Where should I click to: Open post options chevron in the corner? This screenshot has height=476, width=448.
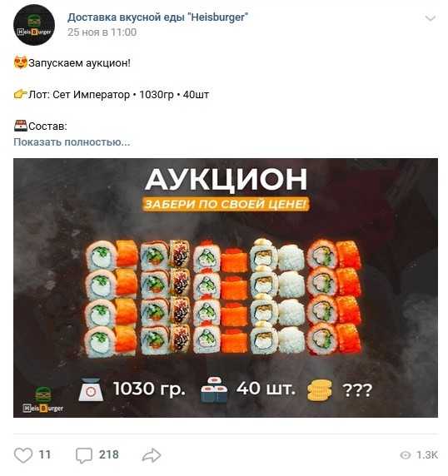pos(431,18)
